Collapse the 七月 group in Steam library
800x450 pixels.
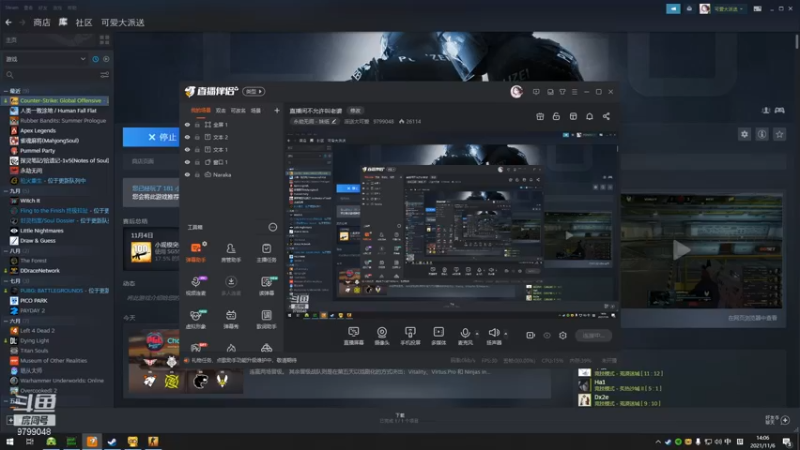tap(5, 281)
